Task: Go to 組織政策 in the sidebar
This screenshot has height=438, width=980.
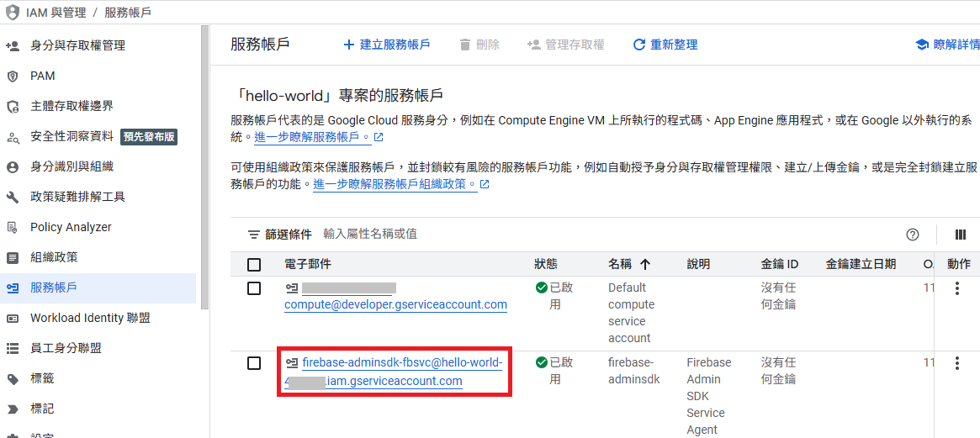Action: (x=54, y=257)
